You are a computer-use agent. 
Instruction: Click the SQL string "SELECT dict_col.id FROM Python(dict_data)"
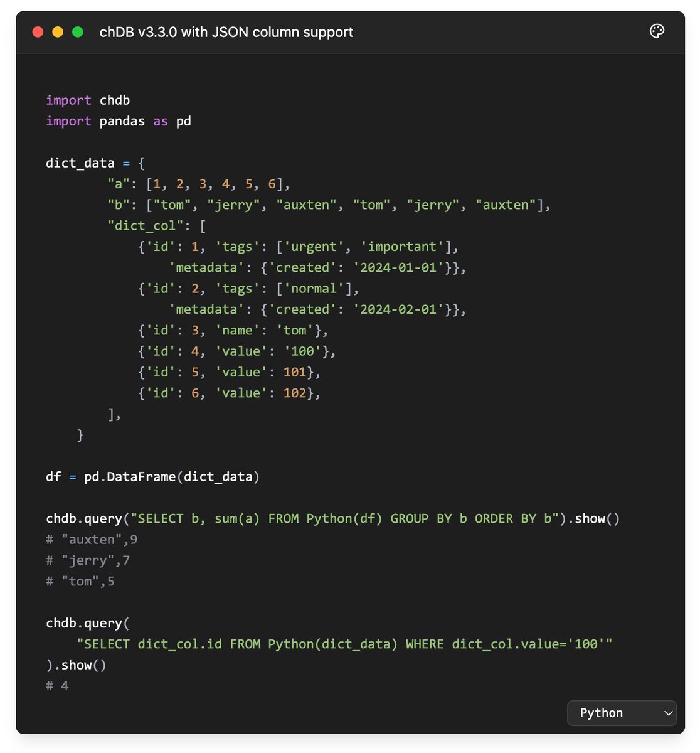click(344, 644)
